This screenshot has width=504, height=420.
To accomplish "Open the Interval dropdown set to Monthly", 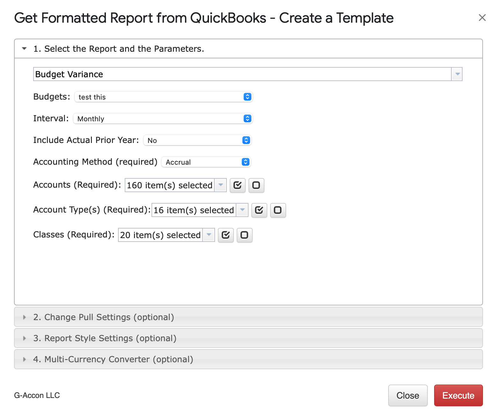I will (163, 118).
